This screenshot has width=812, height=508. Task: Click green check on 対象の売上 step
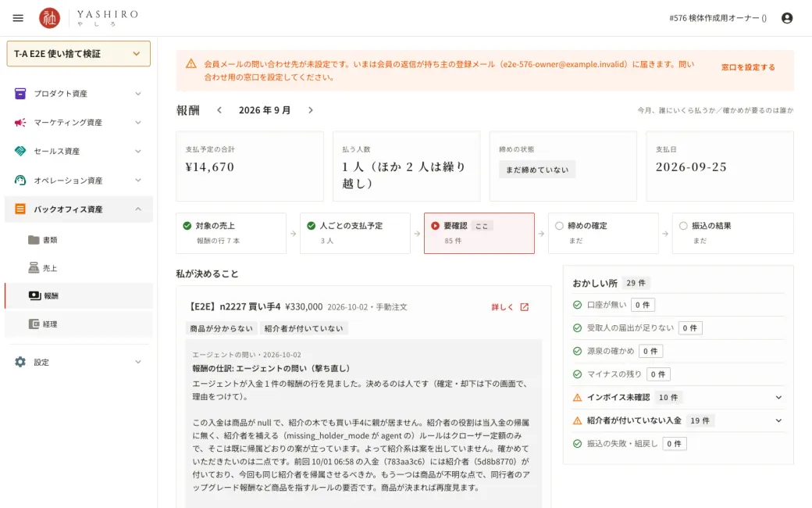pyautogui.click(x=187, y=226)
